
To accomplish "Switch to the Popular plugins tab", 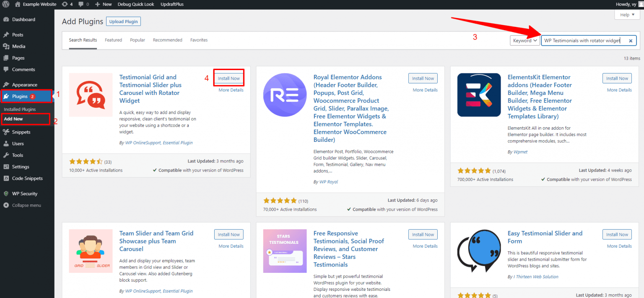I will [137, 40].
